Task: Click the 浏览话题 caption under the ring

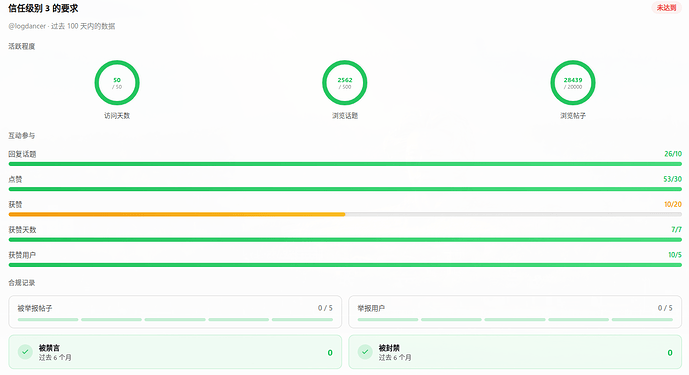Action: pyautogui.click(x=345, y=116)
